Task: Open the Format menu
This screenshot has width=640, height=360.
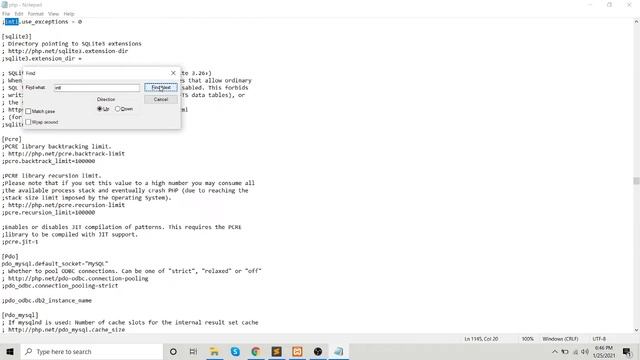Action: [36, 14]
